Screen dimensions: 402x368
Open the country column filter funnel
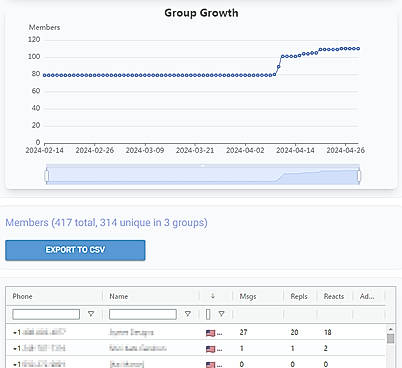pos(221,314)
